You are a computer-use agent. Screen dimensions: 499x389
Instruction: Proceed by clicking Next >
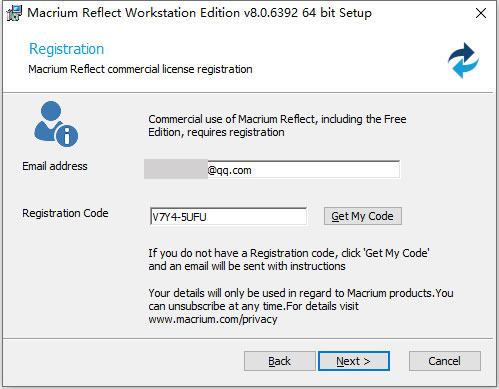(354, 361)
